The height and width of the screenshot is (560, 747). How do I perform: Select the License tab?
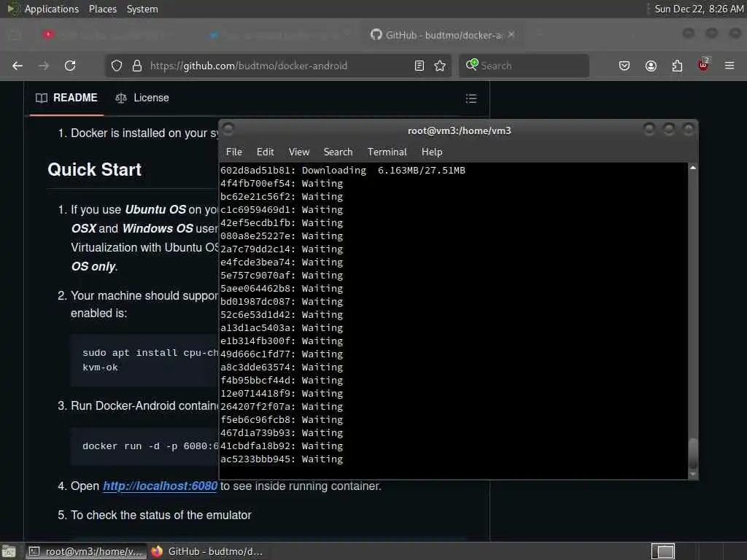pyautogui.click(x=142, y=98)
